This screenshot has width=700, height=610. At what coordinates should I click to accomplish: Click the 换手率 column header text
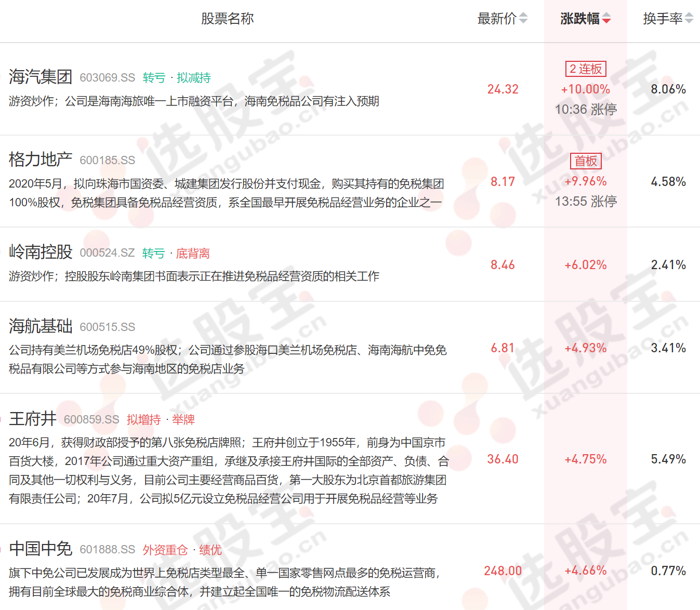(663, 19)
